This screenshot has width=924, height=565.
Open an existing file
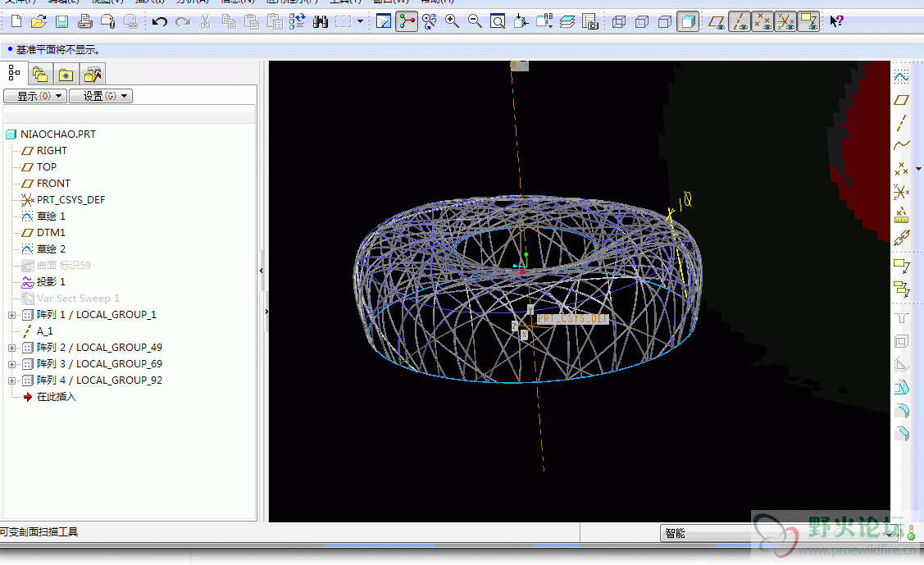[39, 22]
